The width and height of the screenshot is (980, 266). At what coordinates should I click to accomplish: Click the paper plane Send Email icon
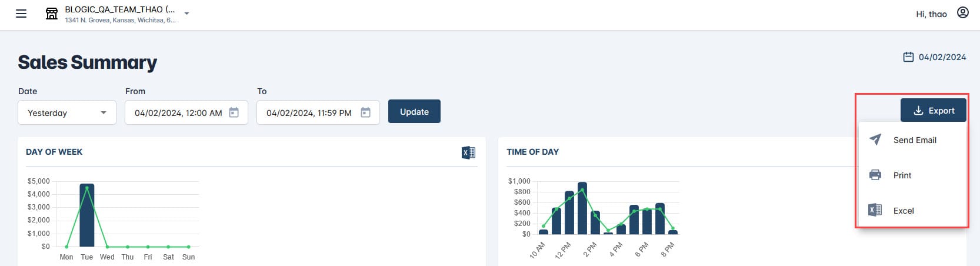pyautogui.click(x=875, y=139)
